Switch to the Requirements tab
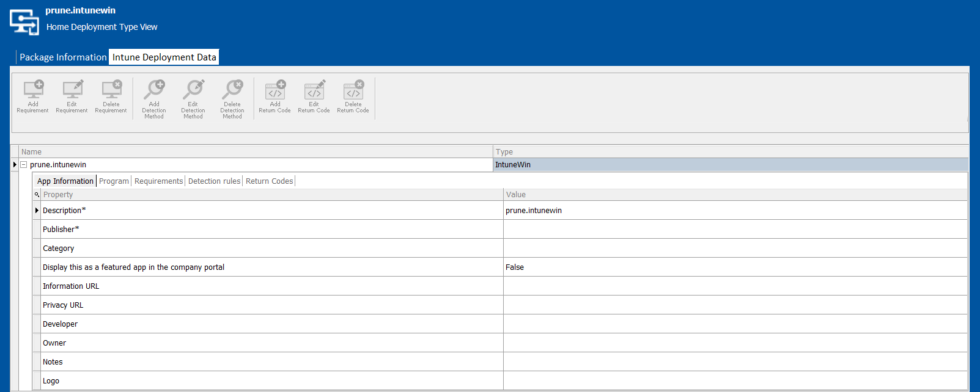Screen dimensions: 980x392 158,181
